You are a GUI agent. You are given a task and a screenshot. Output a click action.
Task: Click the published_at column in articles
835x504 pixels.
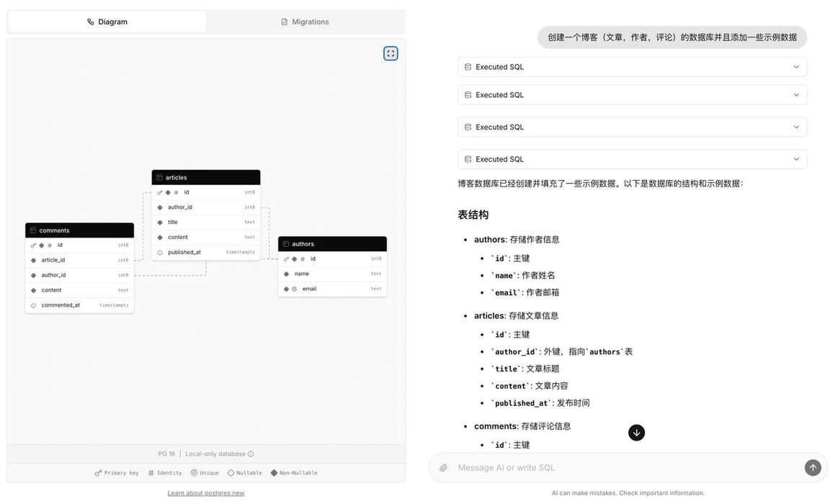click(x=206, y=252)
